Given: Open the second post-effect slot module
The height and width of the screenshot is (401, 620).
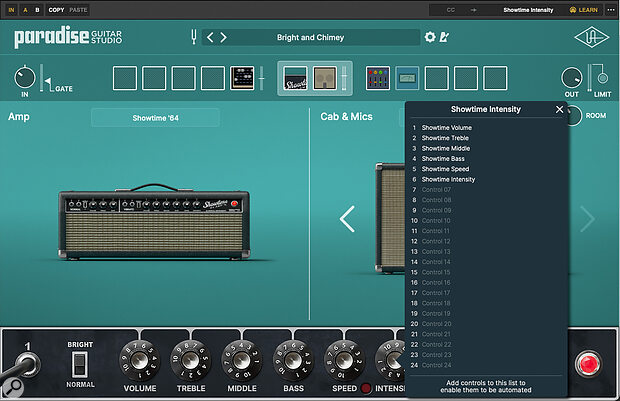Looking at the screenshot, I should pos(407,78).
